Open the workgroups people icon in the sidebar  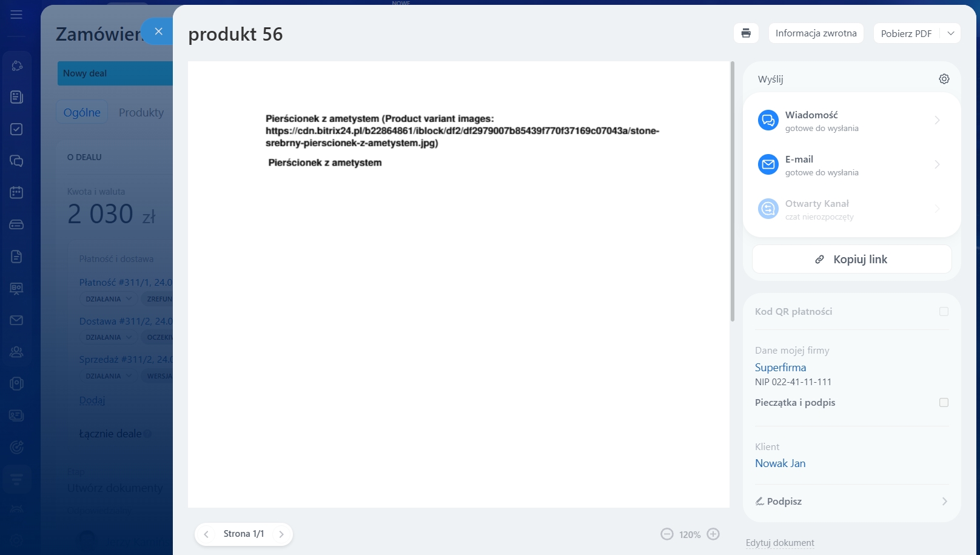click(x=17, y=352)
